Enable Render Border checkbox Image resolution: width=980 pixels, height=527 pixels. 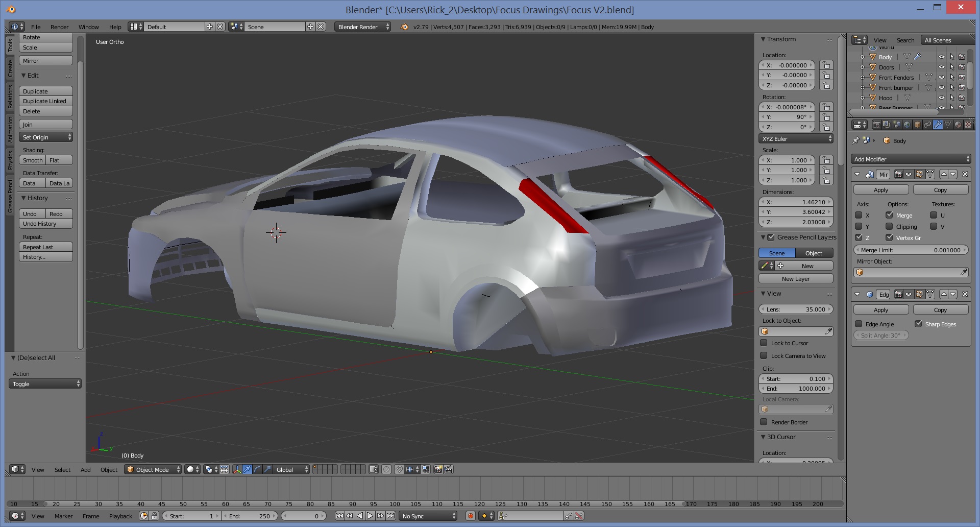(x=764, y=422)
